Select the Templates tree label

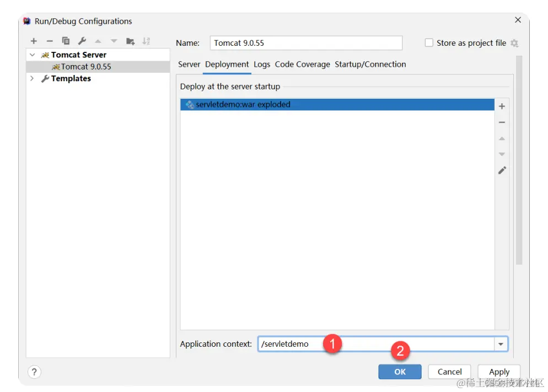tap(71, 78)
